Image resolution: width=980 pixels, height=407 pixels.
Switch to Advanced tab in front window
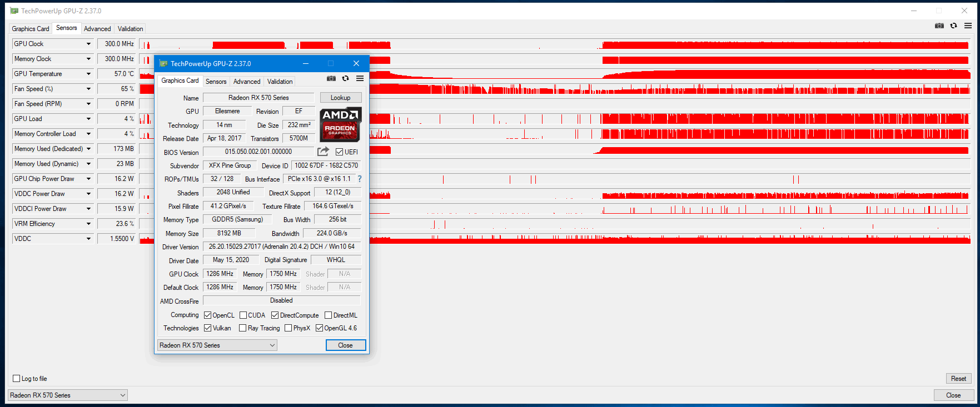(247, 82)
